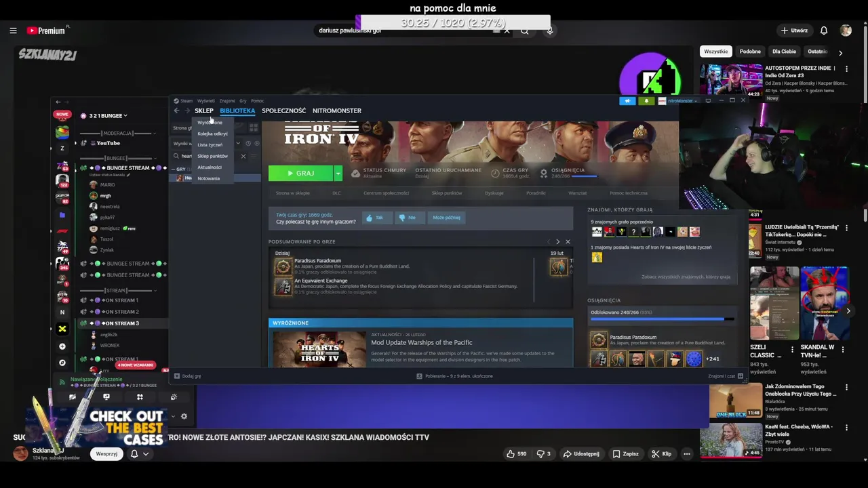The width and height of the screenshot is (868, 488).
Task: Open options for Jak Zdominowałem video
Action: pos(846,388)
